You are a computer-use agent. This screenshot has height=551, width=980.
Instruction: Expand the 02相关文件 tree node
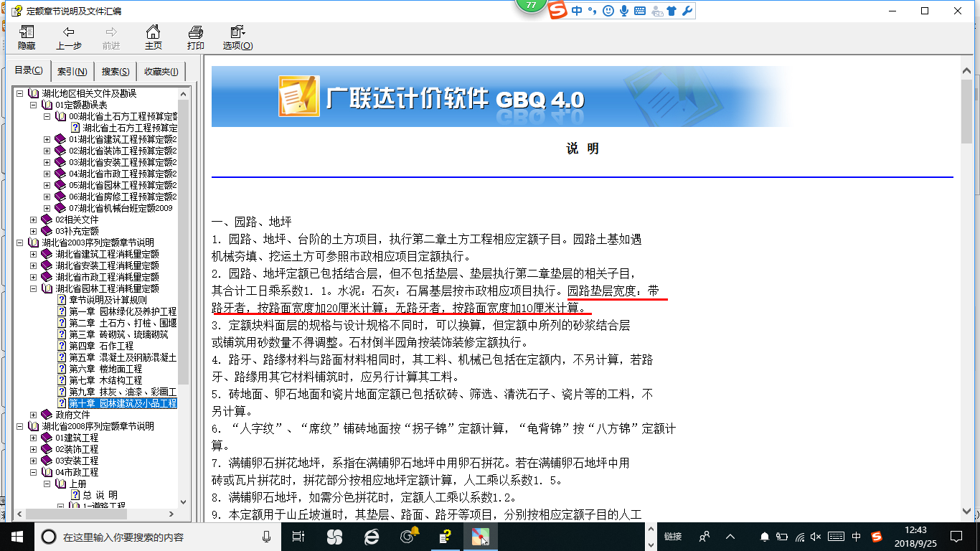coord(33,220)
